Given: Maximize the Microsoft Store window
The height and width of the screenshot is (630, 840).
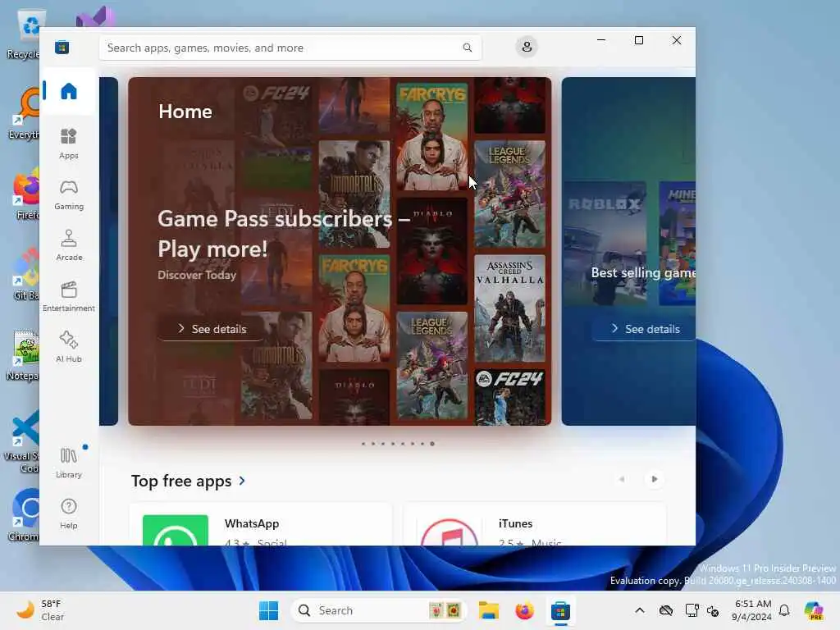Looking at the screenshot, I should pyautogui.click(x=638, y=40).
